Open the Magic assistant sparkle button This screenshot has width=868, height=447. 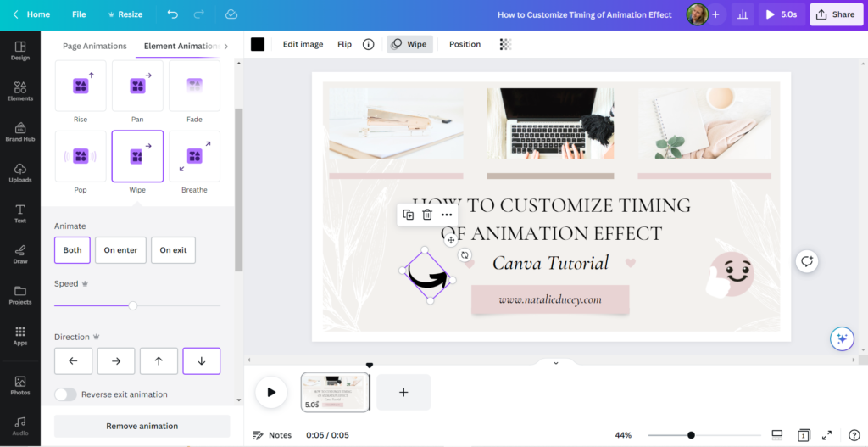pos(842,338)
